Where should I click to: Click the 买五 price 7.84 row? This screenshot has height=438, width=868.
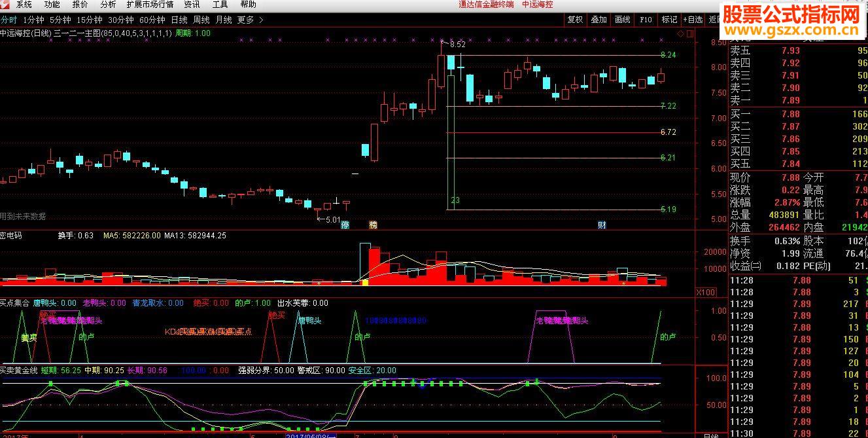[799, 164]
